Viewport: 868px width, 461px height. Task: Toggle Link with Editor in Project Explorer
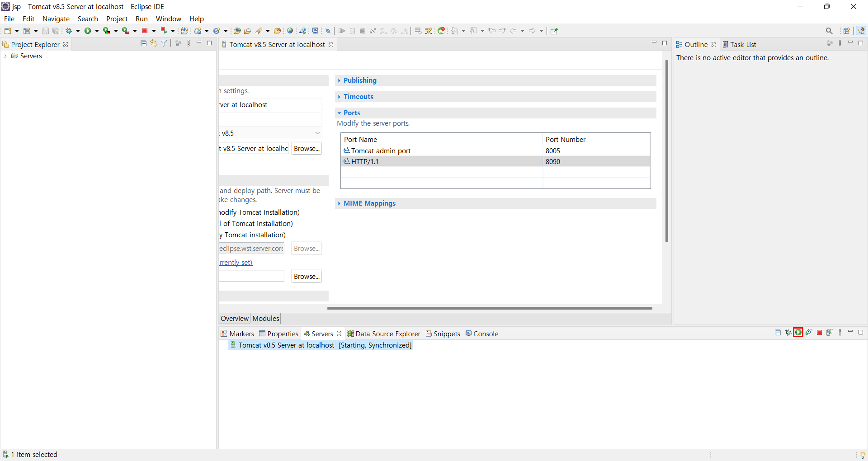pos(154,43)
